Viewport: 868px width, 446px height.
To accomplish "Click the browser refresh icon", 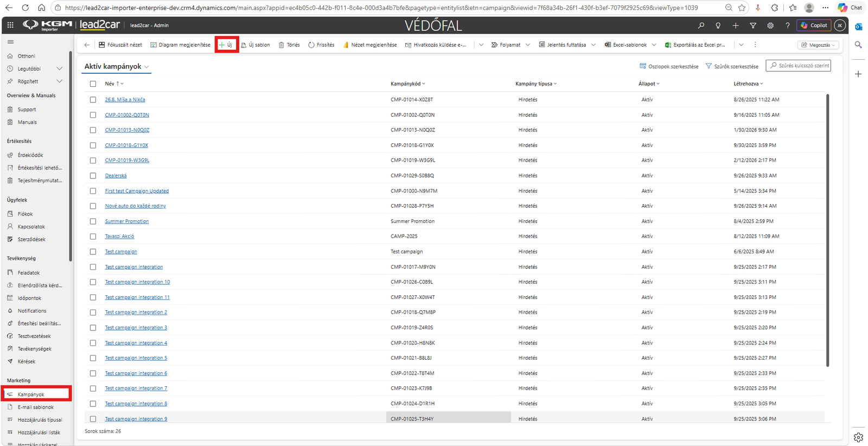I will pos(25,8).
